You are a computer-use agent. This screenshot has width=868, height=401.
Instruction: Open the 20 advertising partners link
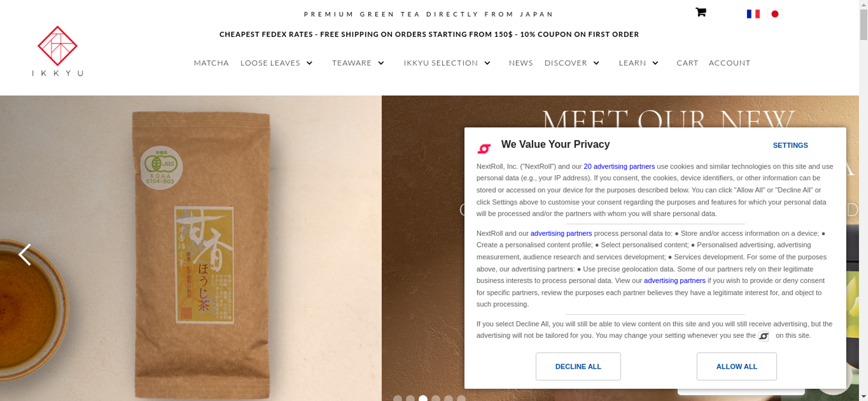[x=619, y=166]
